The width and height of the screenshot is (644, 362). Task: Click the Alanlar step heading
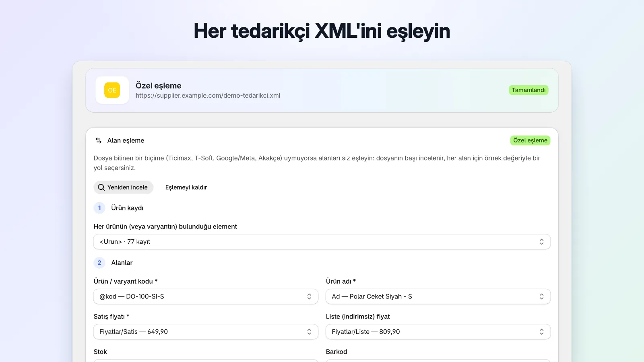[122, 263]
